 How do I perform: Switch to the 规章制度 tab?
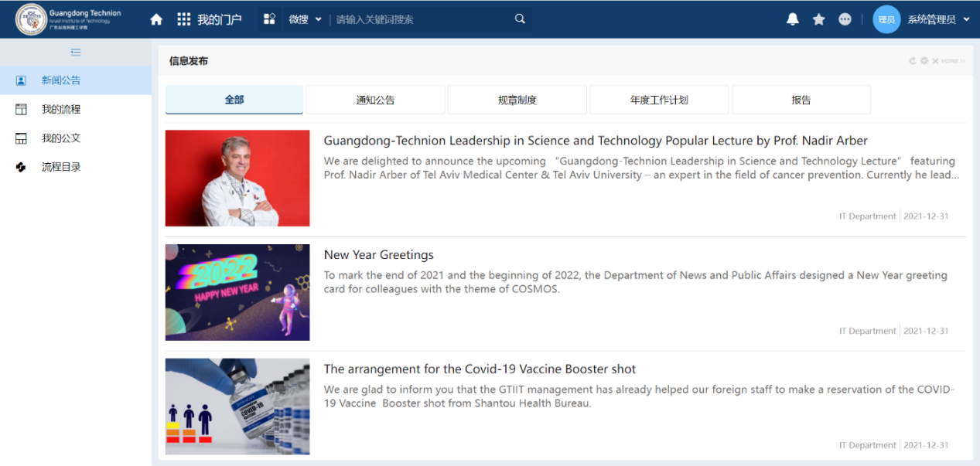517,100
